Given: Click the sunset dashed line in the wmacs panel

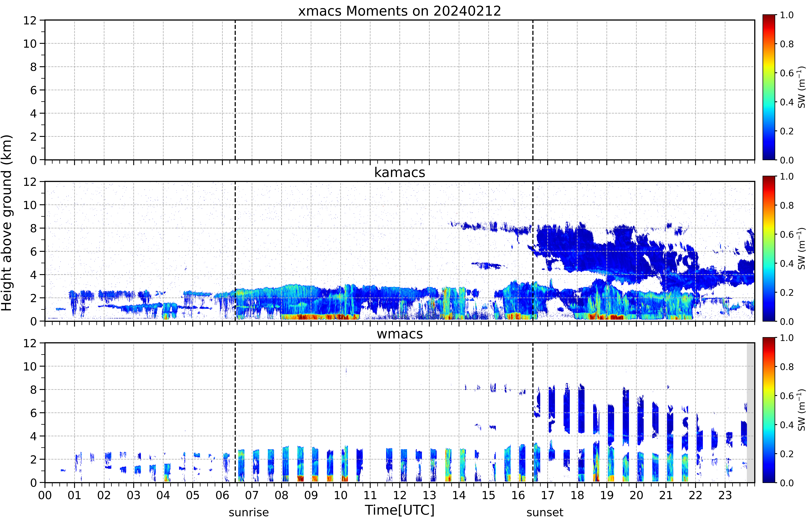Looking at the screenshot, I should 533,413.
